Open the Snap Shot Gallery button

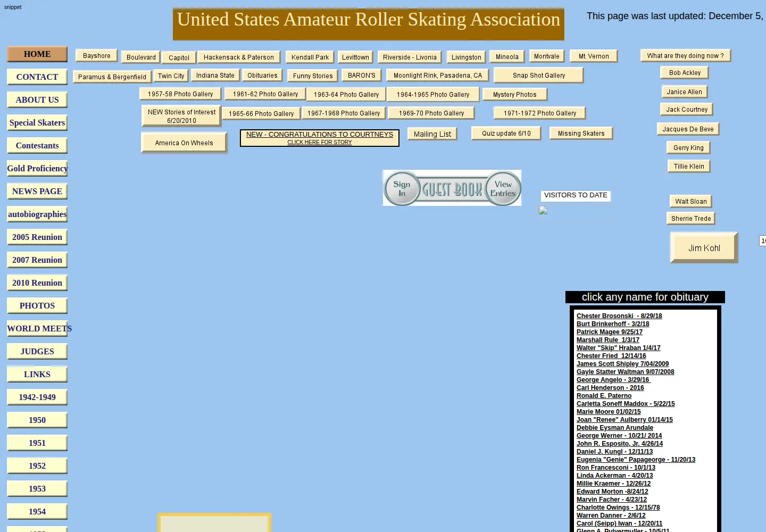pyautogui.click(x=539, y=76)
